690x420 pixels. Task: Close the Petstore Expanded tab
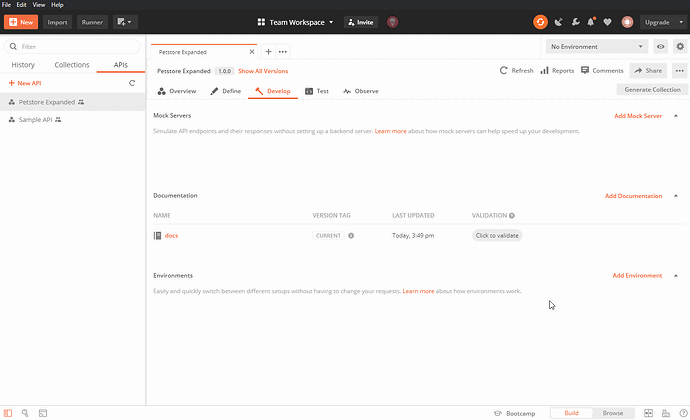click(252, 52)
